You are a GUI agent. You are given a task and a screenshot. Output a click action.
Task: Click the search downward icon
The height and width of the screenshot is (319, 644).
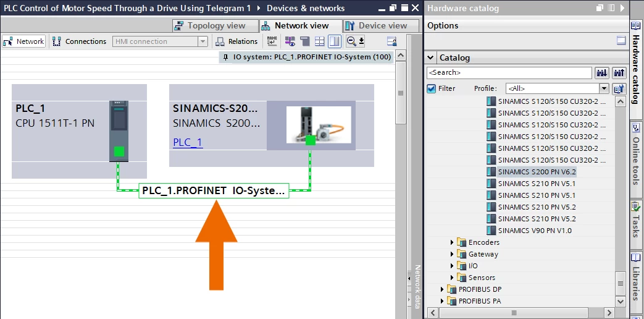pos(601,73)
